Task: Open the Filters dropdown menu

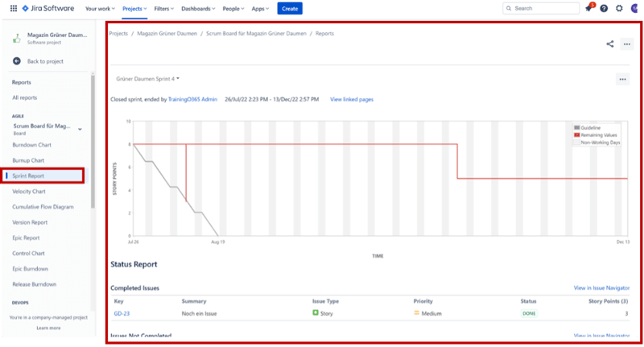Action: pos(164,9)
